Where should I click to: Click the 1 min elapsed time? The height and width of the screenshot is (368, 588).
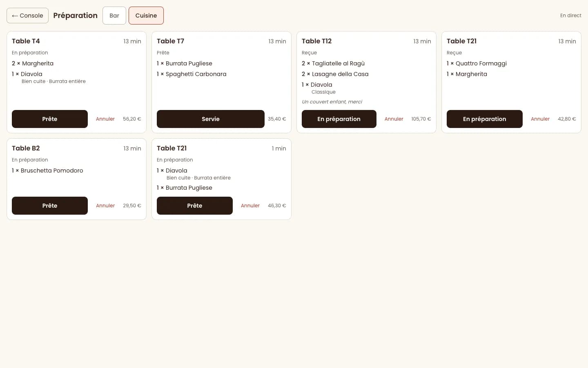pos(279,148)
